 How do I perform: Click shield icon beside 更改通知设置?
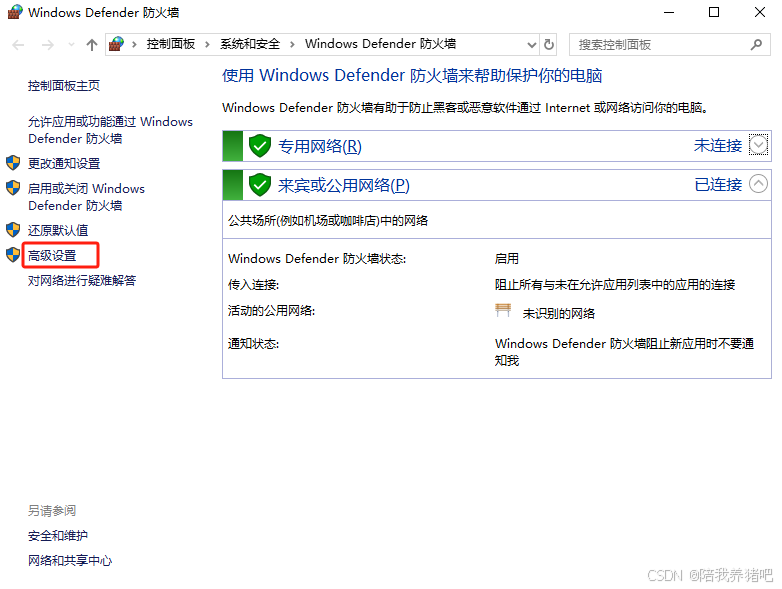tap(13, 163)
